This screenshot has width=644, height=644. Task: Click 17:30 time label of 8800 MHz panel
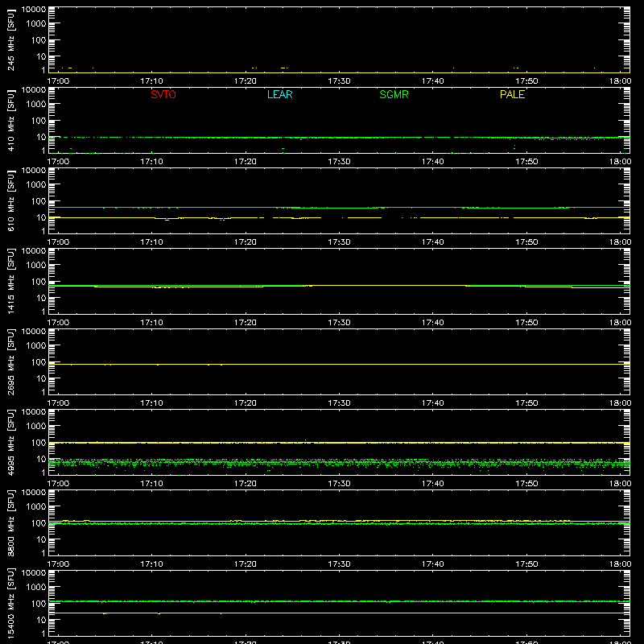(x=339, y=564)
